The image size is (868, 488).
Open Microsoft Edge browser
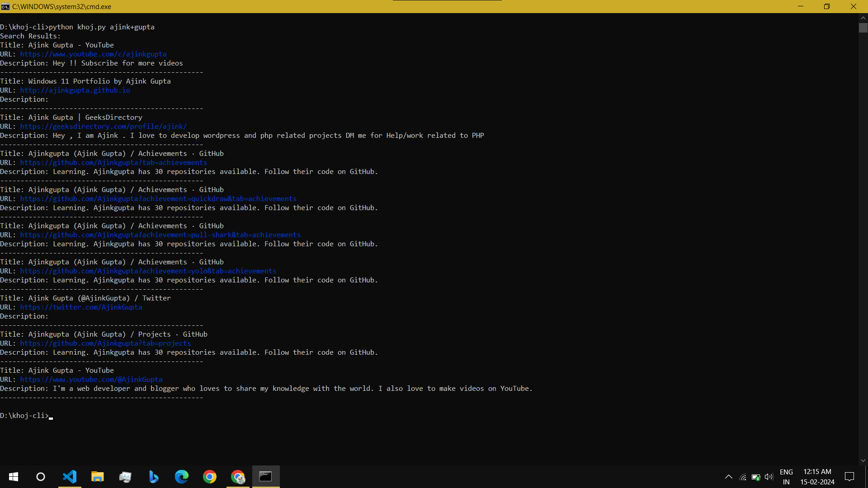[x=182, y=477]
